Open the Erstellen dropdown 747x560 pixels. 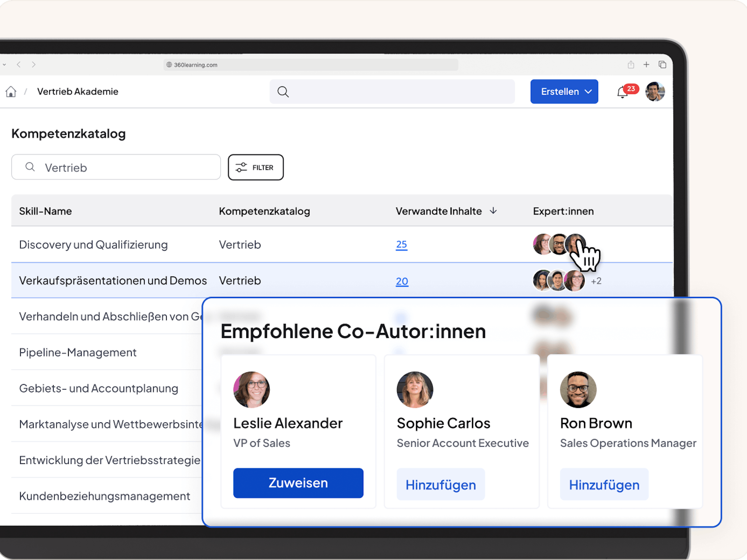564,91
